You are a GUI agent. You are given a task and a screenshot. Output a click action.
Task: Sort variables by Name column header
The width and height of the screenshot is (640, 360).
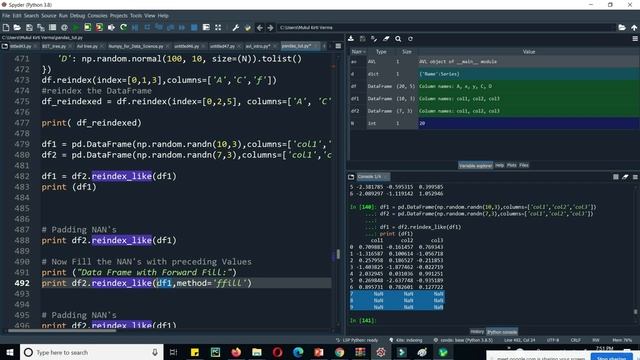click(358, 52)
